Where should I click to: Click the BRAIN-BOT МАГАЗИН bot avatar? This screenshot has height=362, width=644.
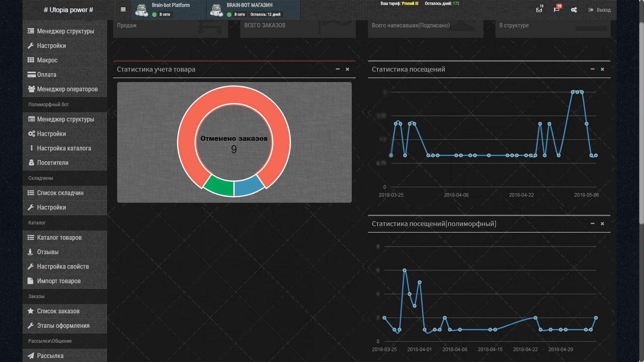pos(217,10)
